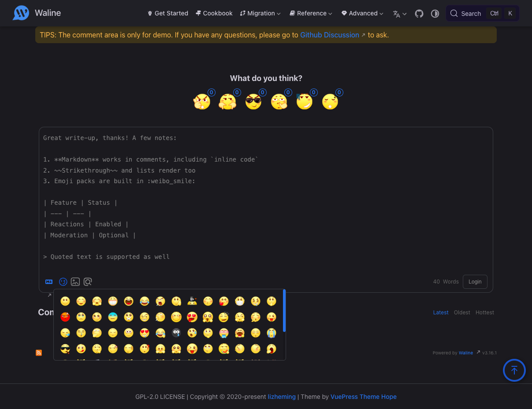Sort comments by Oldest
Screen dimensions: 532x409
462,313
